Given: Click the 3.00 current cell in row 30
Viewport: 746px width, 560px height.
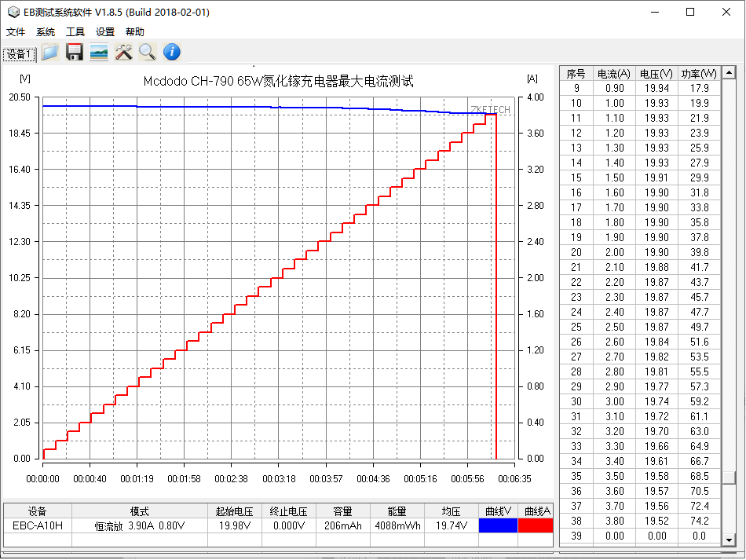Looking at the screenshot, I should pyautogui.click(x=614, y=401).
